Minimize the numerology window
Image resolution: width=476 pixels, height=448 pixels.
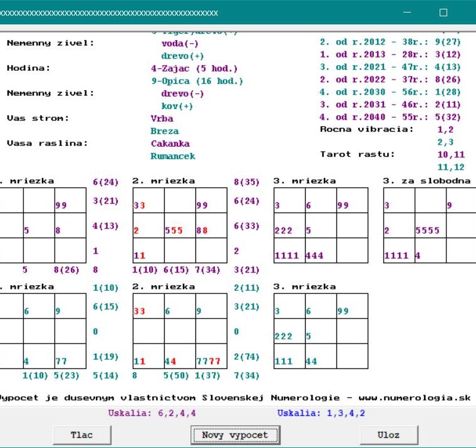coord(407,13)
